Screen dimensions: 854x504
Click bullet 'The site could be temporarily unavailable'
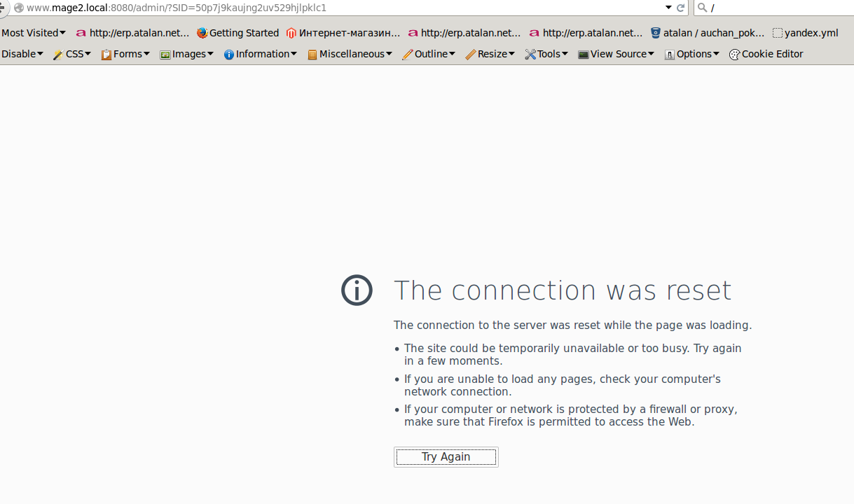click(573, 355)
